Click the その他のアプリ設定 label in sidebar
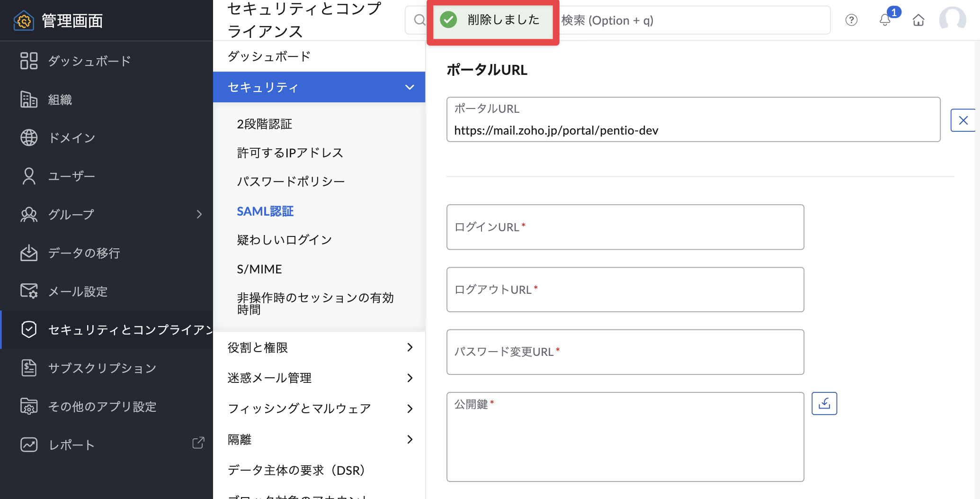 [x=102, y=406]
